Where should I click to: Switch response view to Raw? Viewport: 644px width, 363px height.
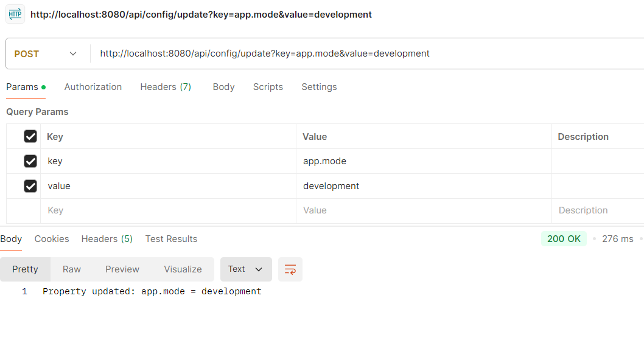click(72, 269)
